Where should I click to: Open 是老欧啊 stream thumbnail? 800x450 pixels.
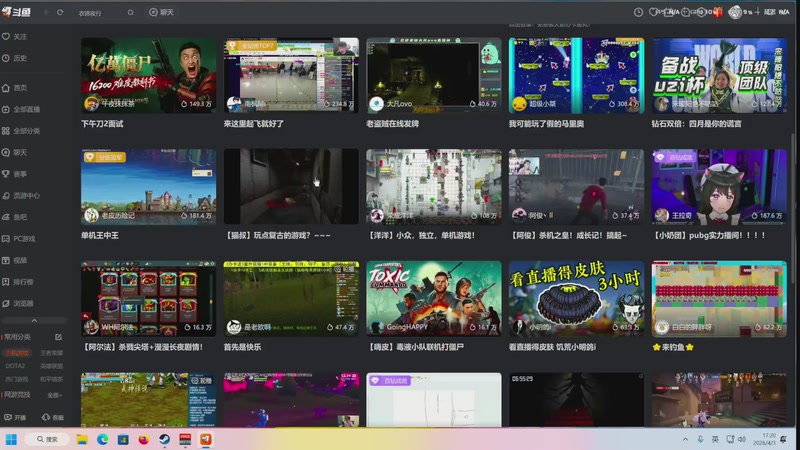coord(291,298)
